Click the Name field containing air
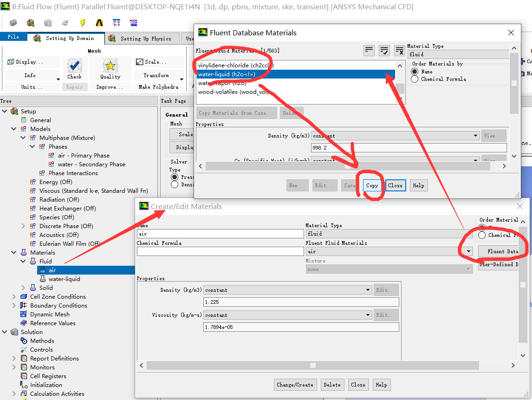 pos(220,234)
